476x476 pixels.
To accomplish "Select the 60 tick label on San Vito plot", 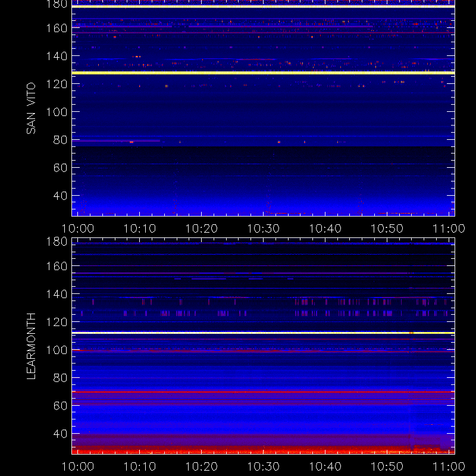I will (x=60, y=168).
